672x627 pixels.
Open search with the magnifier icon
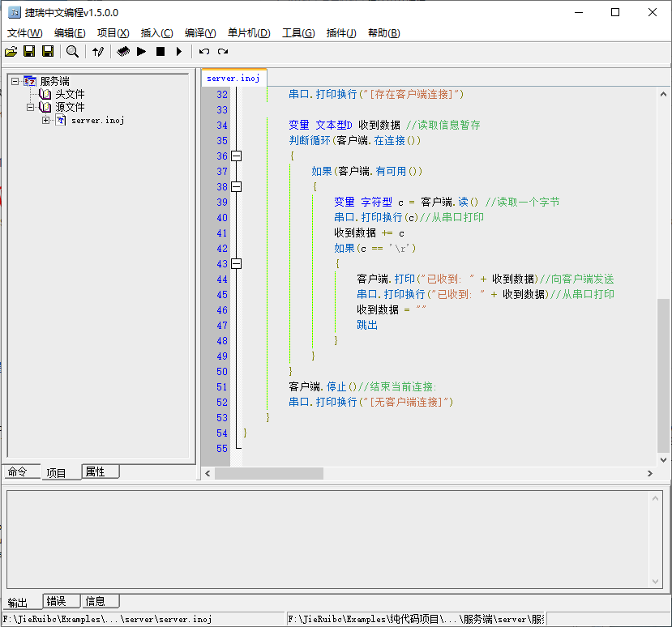coord(72,52)
